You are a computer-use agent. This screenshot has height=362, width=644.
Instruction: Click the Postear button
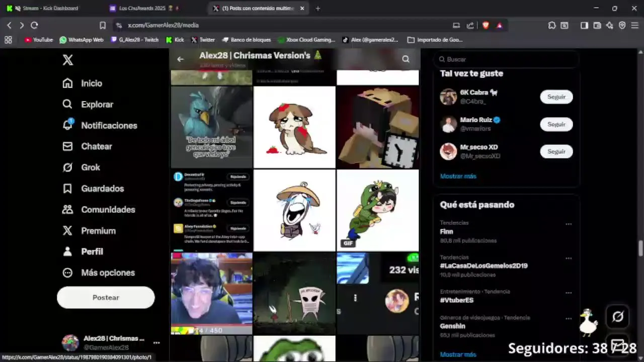point(106,298)
